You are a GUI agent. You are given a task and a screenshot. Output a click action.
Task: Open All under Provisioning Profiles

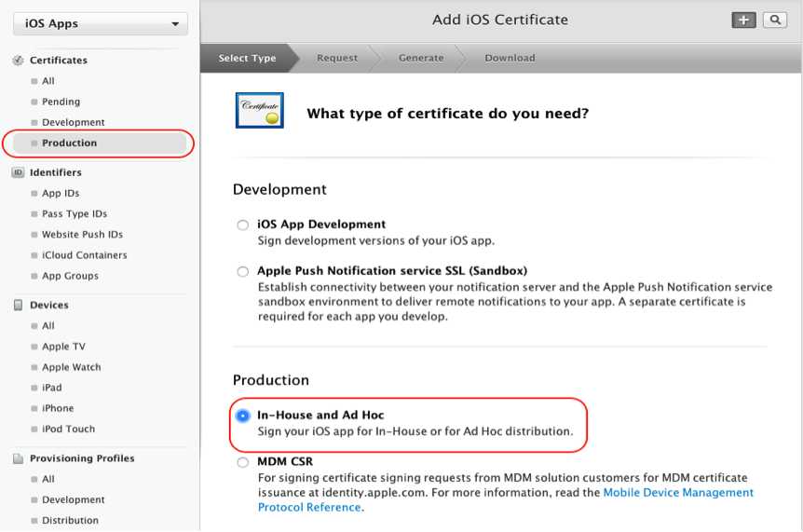tap(48, 479)
